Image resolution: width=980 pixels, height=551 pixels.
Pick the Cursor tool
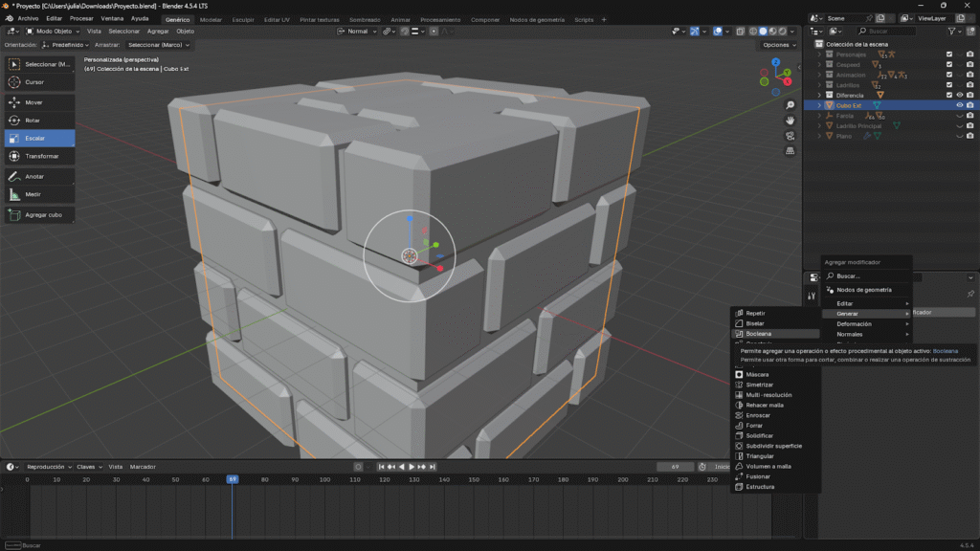pos(39,82)
